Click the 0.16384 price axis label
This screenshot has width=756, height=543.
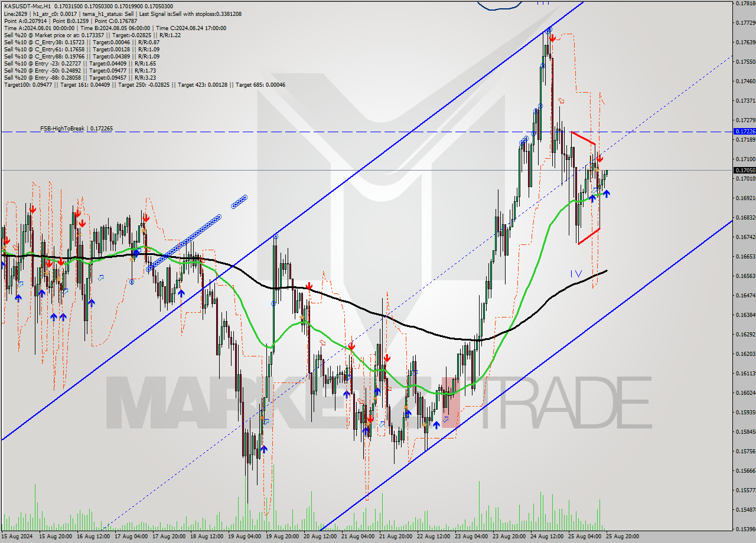[x=746, y=315]
